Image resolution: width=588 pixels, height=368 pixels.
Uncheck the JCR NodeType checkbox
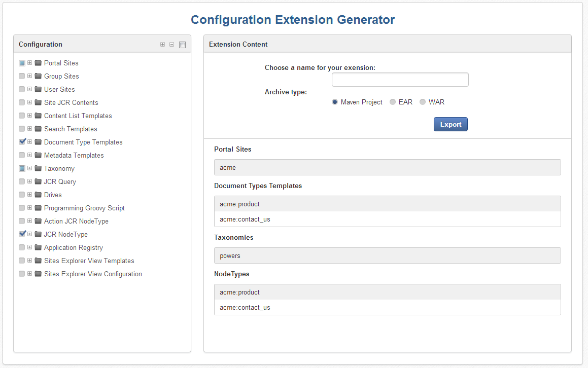(22, 234)
